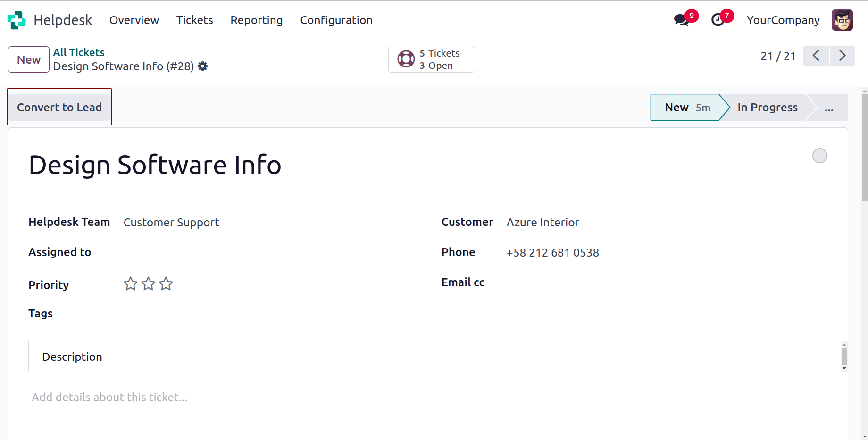Open the messages inbox icon with 9 notifications
Screen dimensions: 868x440
click(681, 20)
